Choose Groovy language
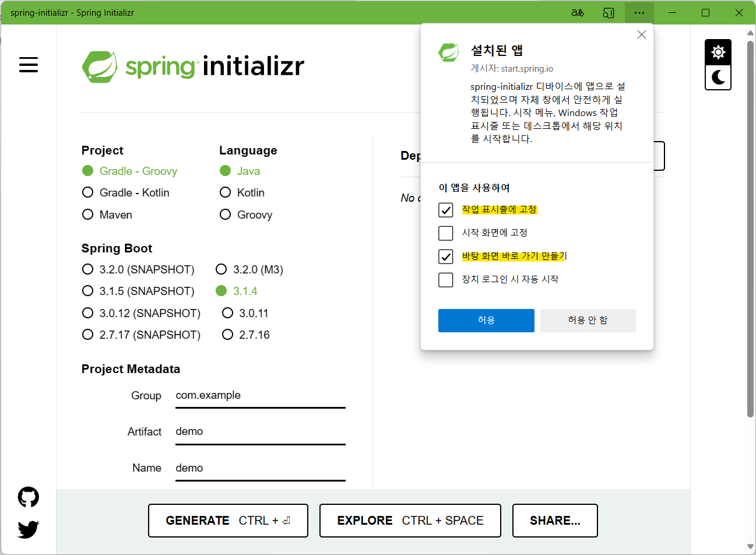756x555 pixels. [246, 215]
